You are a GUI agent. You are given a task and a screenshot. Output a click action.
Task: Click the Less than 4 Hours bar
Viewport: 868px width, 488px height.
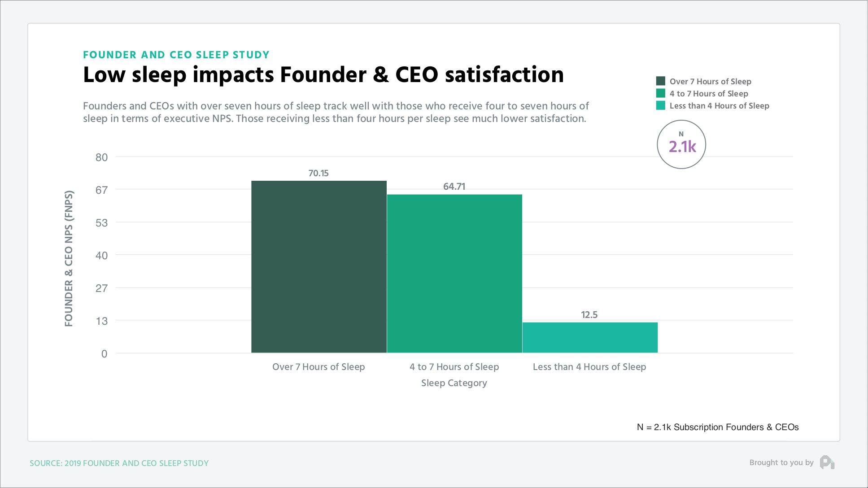590,337
